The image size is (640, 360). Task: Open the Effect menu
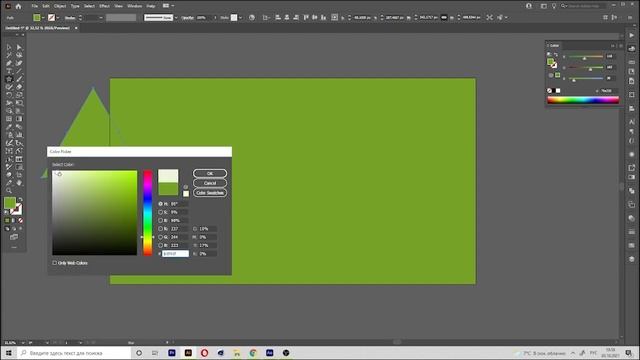[x=104, y=6]
